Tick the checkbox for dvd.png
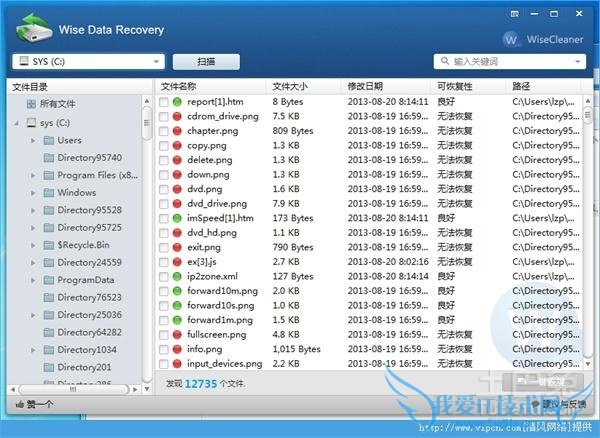600x438 pixels. 163,189
